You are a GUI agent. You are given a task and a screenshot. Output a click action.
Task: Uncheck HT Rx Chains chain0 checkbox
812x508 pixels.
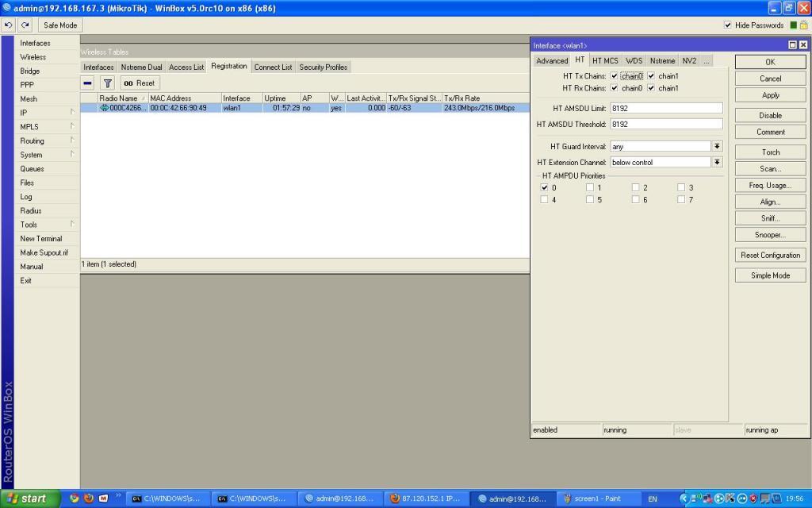tap(615, 88)
